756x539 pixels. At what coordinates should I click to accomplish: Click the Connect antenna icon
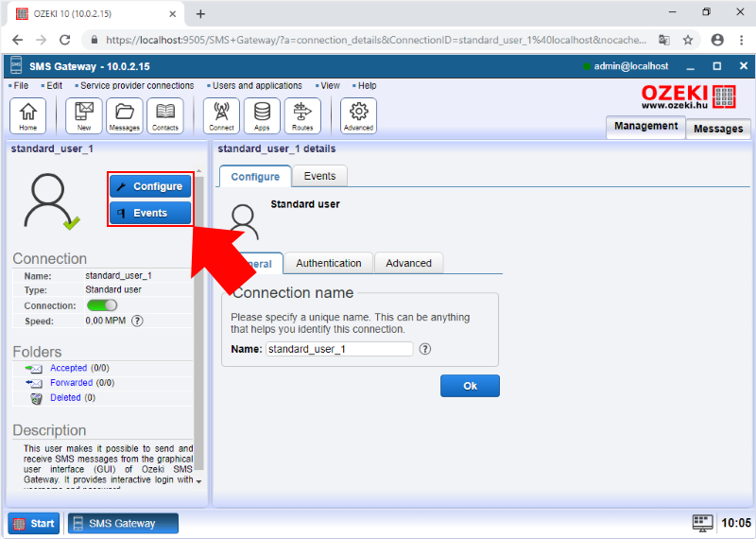221,115
